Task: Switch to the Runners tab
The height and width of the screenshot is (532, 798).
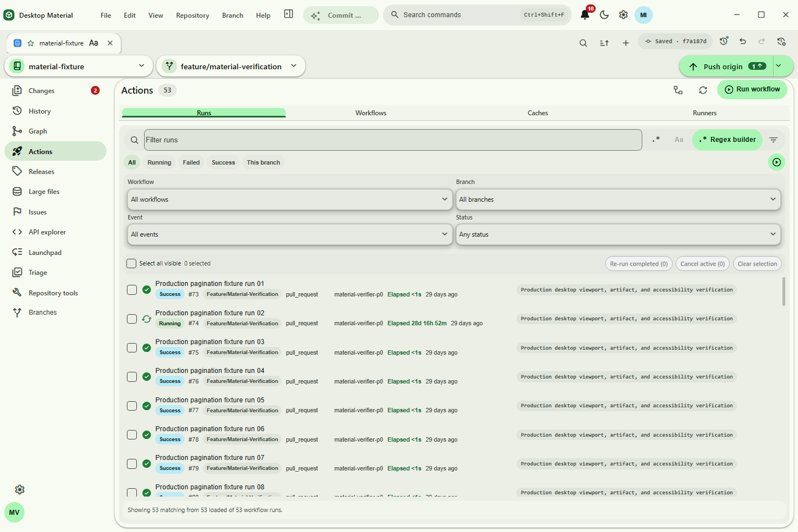Action: click(704, 113)
